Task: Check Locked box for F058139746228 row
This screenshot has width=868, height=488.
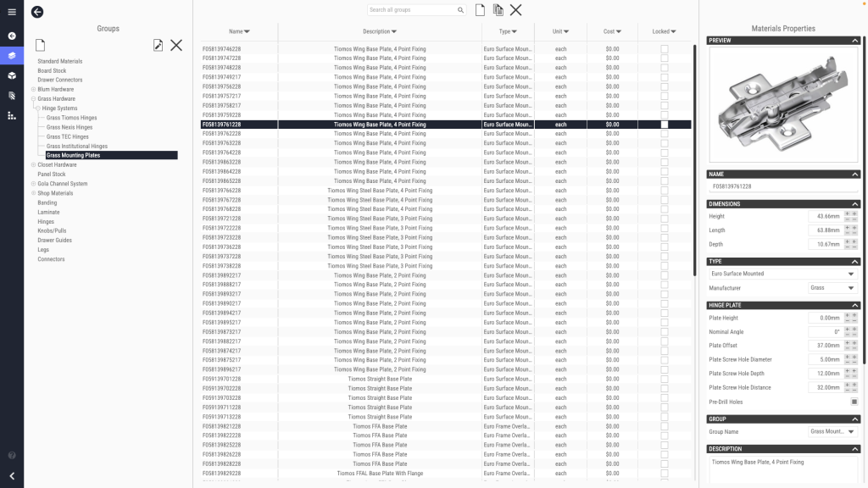Action: coord(664,49)
